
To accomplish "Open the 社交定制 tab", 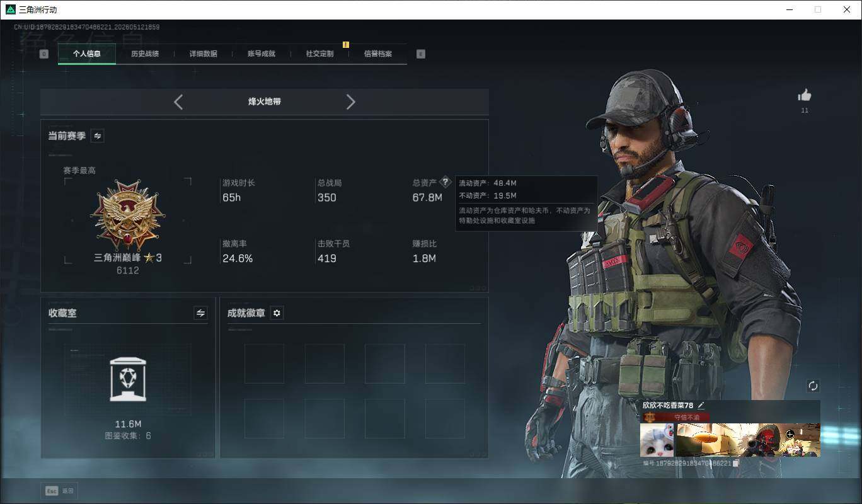I will coord(319,54).
